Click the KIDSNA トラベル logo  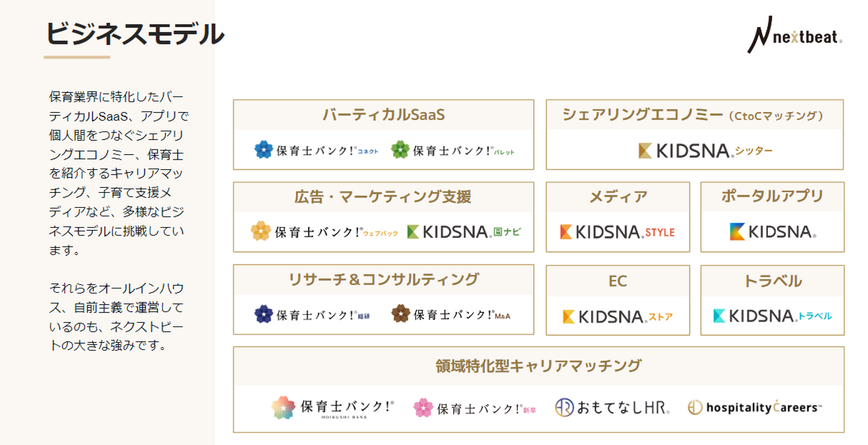[x=772, y=316]
